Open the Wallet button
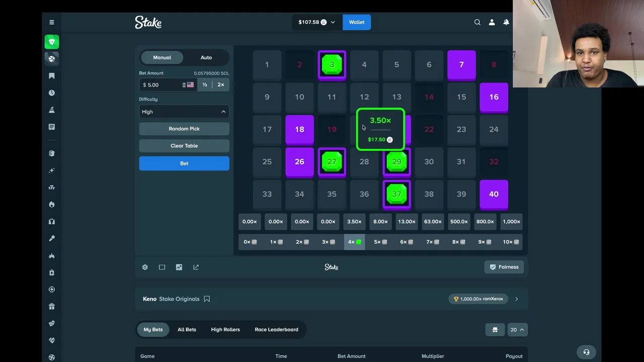644x362 pixels. click(x=357, y=22)
